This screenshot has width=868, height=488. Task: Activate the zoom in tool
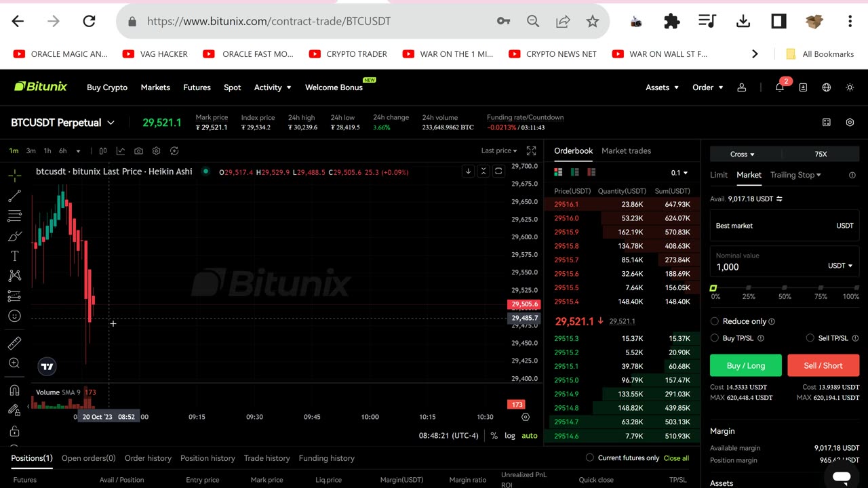(14, 363)
